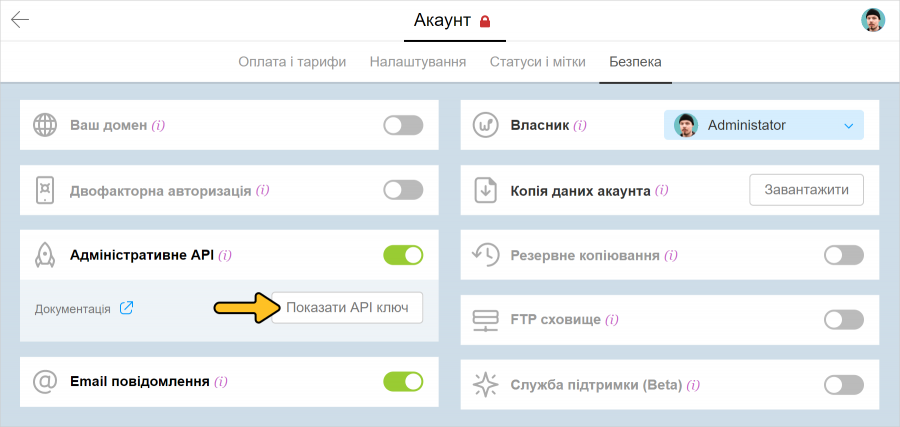Screen dimensions: 900x427
Task: Turn off Email повідомлення switch
Action: 403,381
